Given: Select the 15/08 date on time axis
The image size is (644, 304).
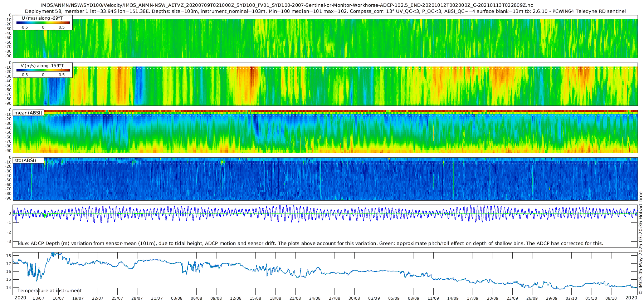Looking at the screenshot, I should [255, 298].
